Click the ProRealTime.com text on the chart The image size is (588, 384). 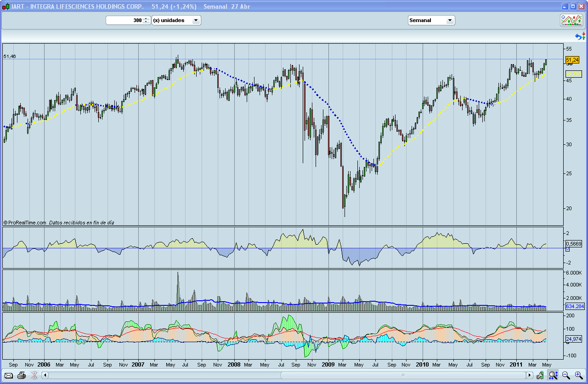click(x=27, y=223)
